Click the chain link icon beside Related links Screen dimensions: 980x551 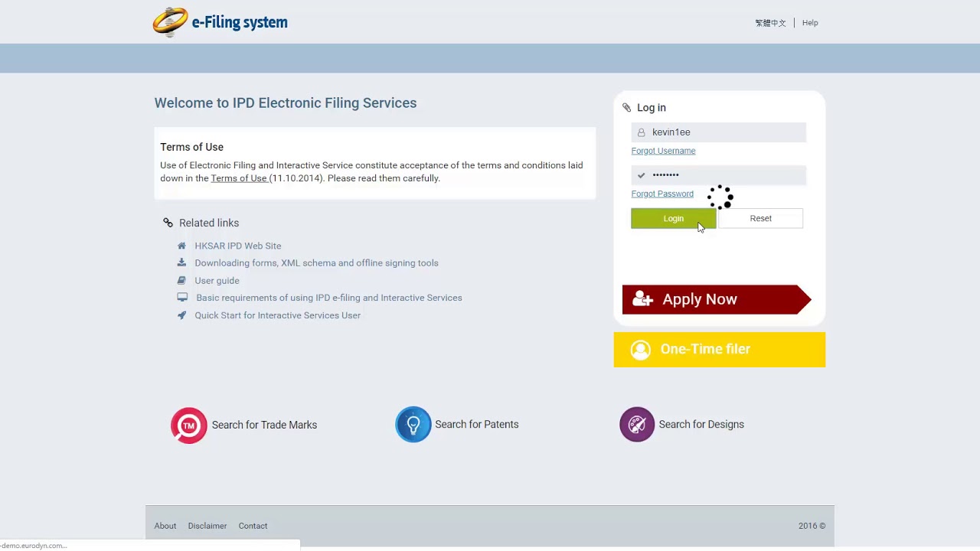pyautogui.click(x=168, y=223)
